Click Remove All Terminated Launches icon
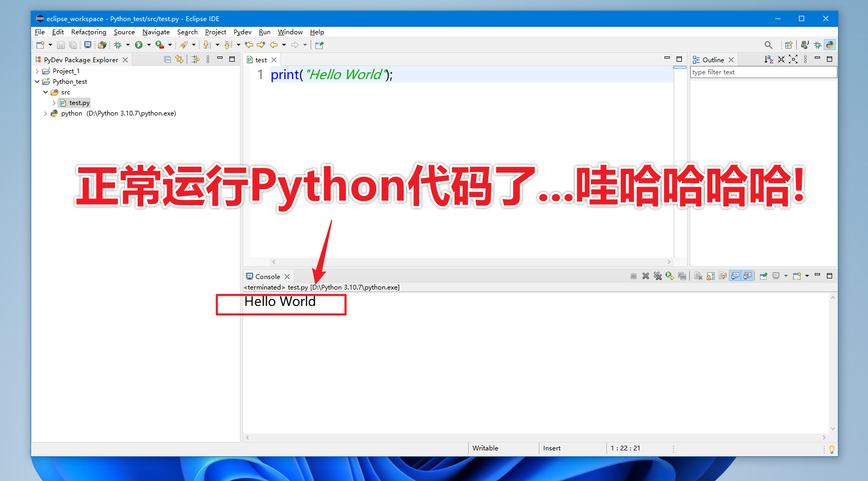 658,276
